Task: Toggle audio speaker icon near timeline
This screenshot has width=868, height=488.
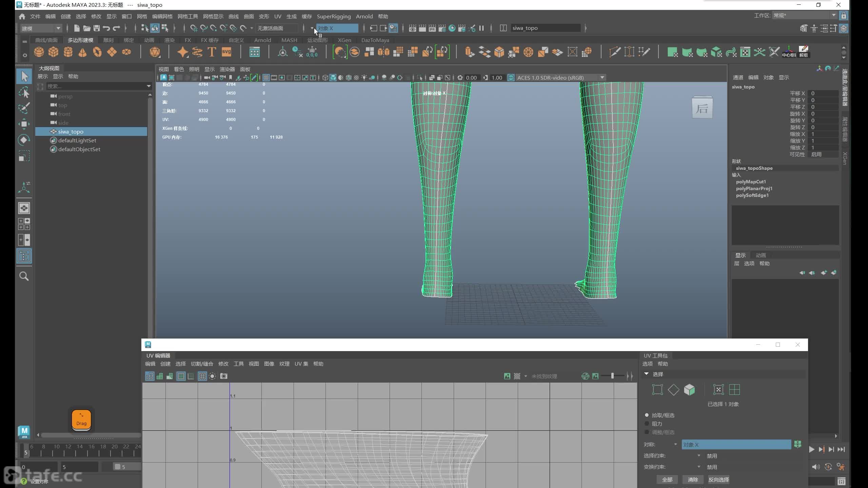Action: [x=816, y=467]
